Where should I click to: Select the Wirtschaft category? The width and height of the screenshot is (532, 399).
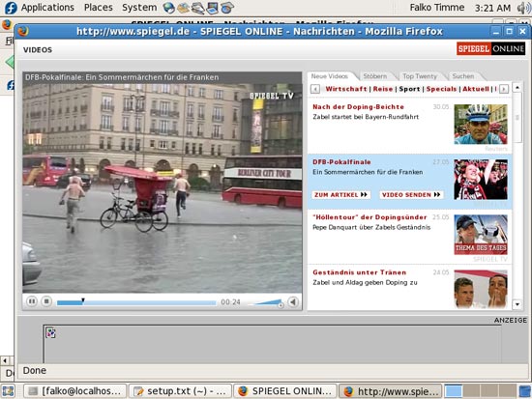pos(346,89)
